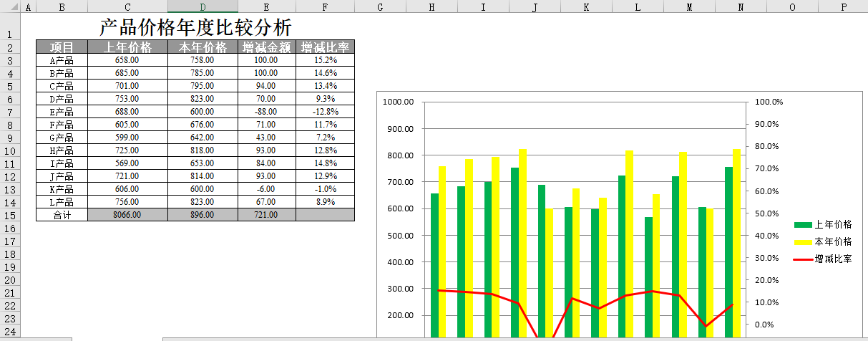Click the select-all corner of the sheet
Viewport: 868px width, 341px height.
(x=10, y=6)
